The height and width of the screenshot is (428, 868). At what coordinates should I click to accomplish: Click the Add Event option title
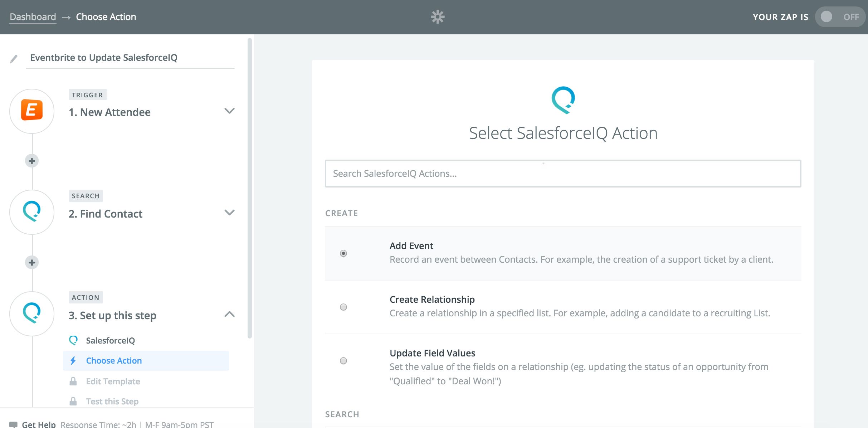[x=411, y=246]
